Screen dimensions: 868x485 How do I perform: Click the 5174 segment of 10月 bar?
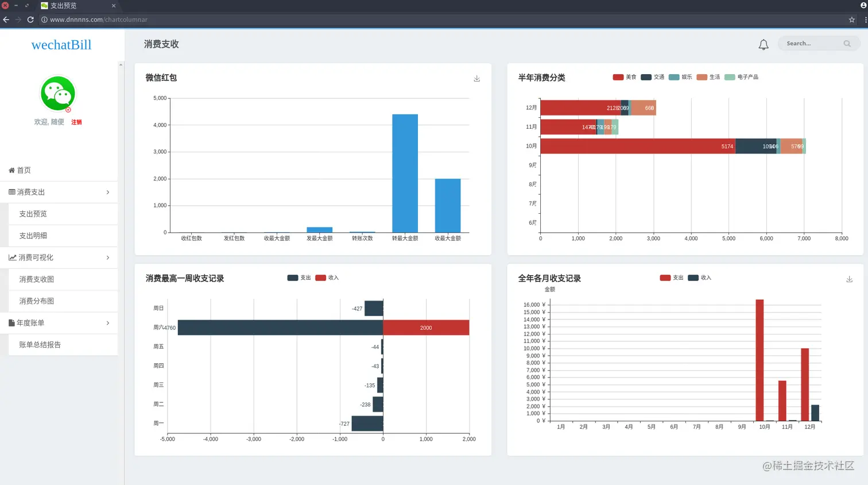coord(638,146)
